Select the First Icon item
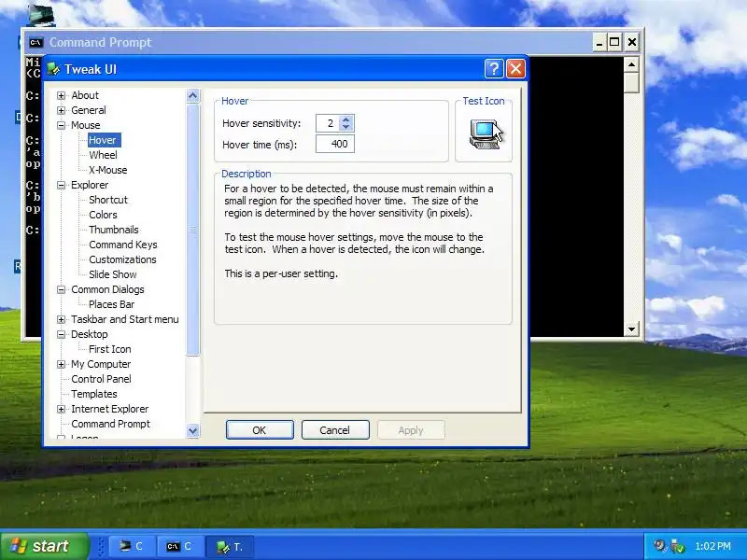Viewport: 747px width, 560px height. (x=109, y=349)
